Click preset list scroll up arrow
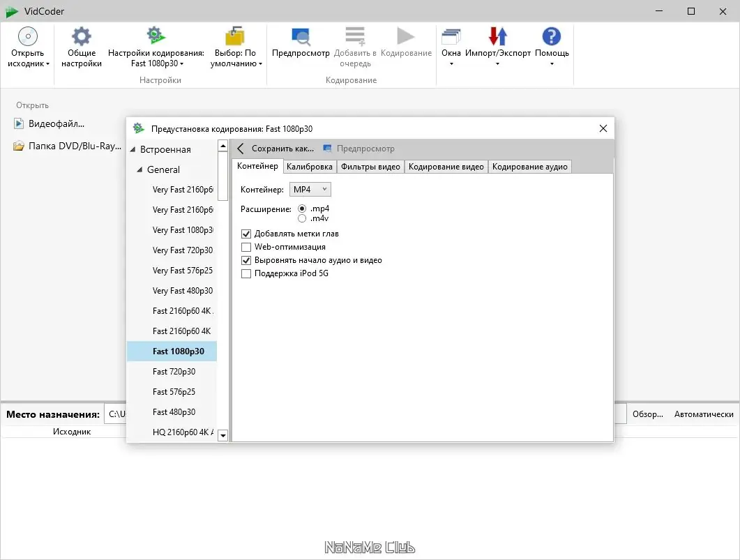 click(223, 146)
